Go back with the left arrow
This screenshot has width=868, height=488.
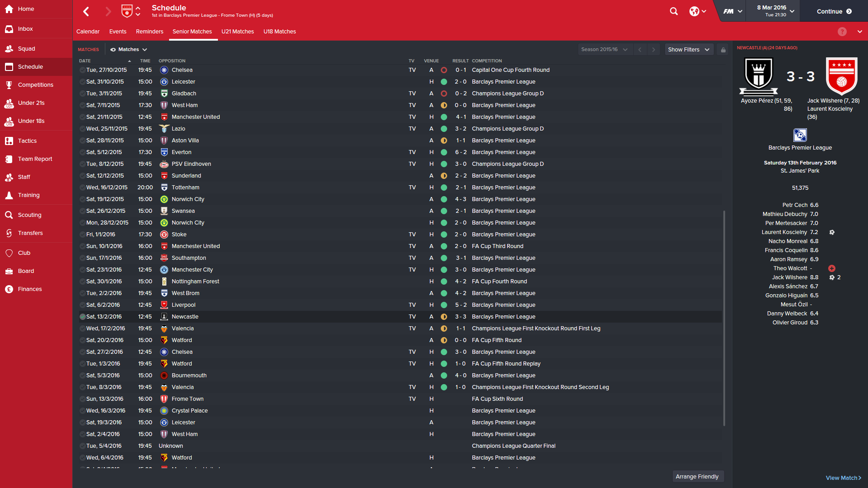click(86, 11)
